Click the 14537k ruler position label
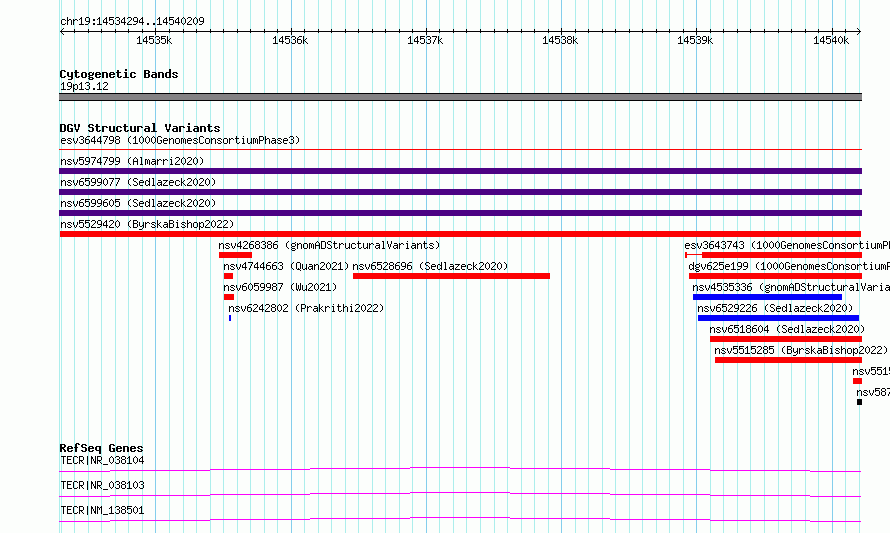 [425, 40]
